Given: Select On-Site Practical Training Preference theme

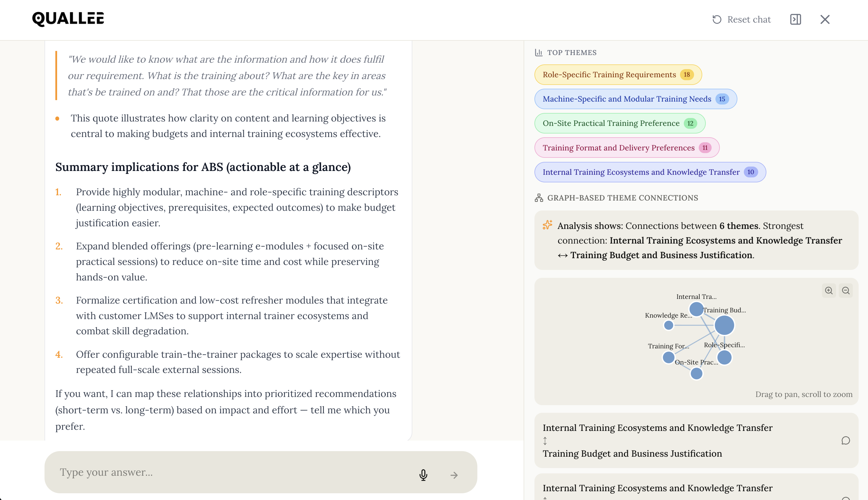Looking at the screenshot, I should click(619, 123).
